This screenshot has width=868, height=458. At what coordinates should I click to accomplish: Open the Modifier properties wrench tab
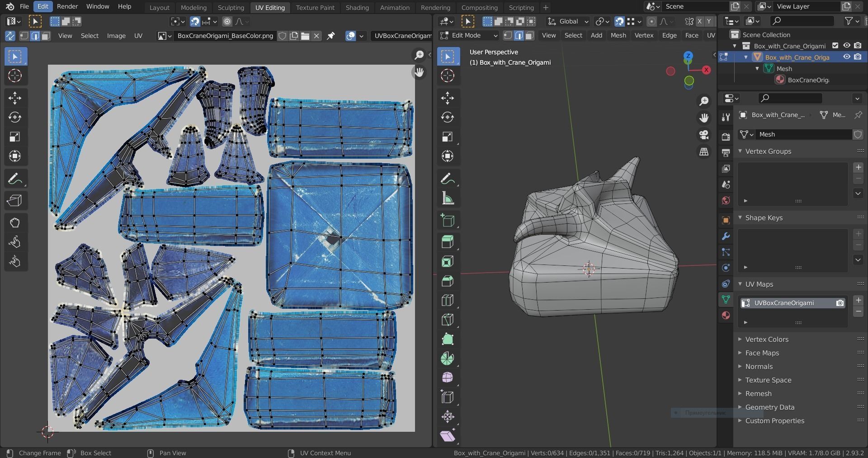click(x=726, y=236)
